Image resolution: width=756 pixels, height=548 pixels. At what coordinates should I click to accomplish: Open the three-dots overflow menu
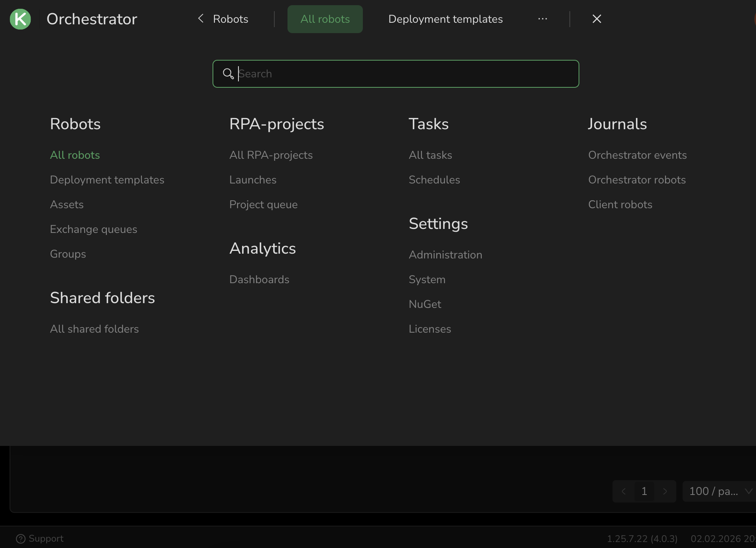pyautogui.click(x=542, y=19)
